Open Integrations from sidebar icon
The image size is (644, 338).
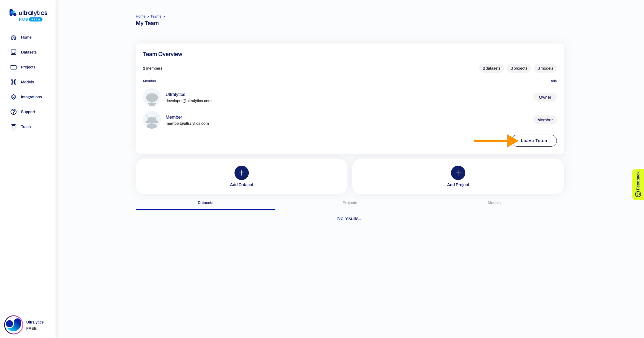click(14, 97)
